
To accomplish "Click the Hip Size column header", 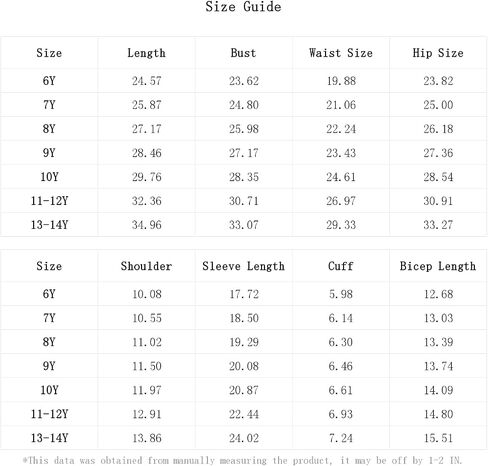I will pyautogui.click(x=438, y=53).
